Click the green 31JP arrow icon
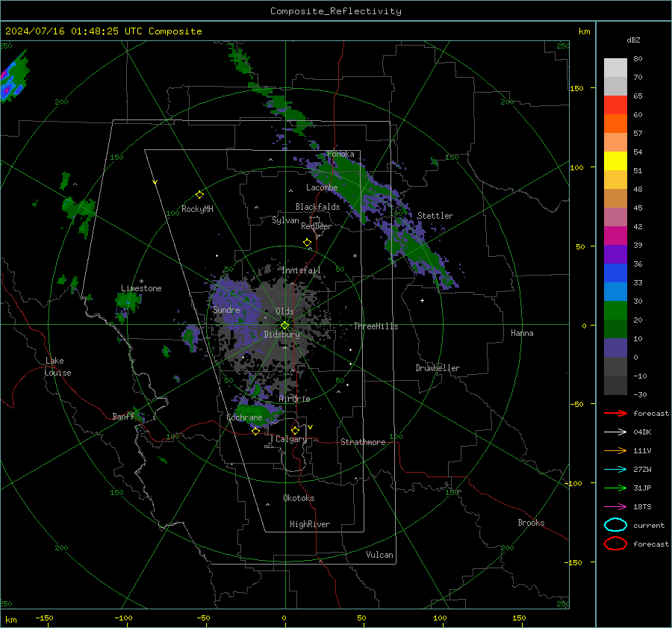Image resolution: width=672 pixels, height=628 pixels. click(x=615, y=488)
